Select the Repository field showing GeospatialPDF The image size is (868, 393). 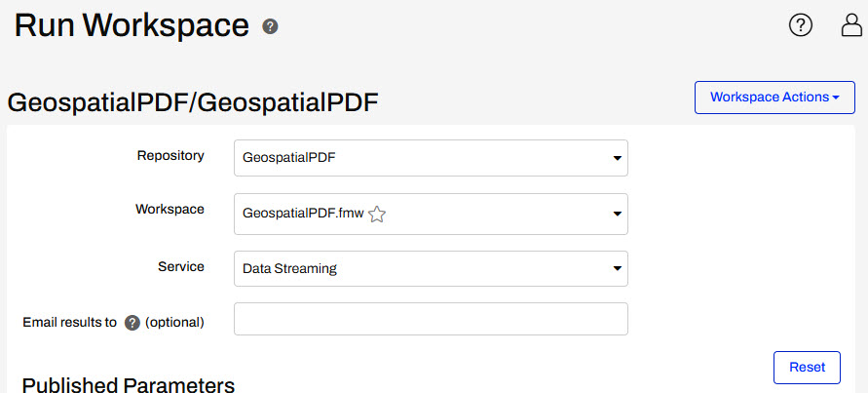tap(431, 158)
